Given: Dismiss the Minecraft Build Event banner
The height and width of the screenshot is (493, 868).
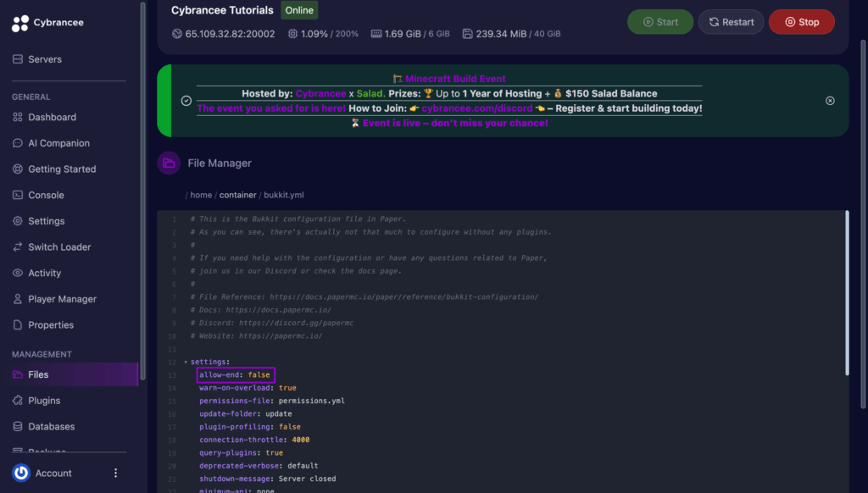Looking at the screenshot, I should coord(830,101).
